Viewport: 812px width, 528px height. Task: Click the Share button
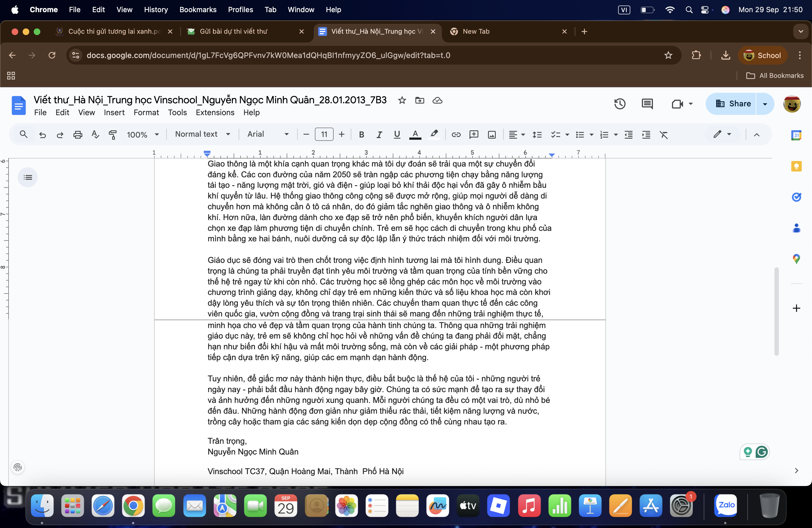click(x=733, y=104)
